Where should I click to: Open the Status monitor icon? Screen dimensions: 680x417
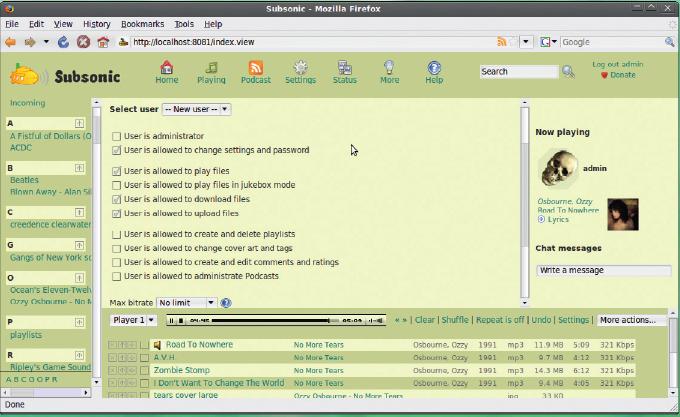click(345, 68)
